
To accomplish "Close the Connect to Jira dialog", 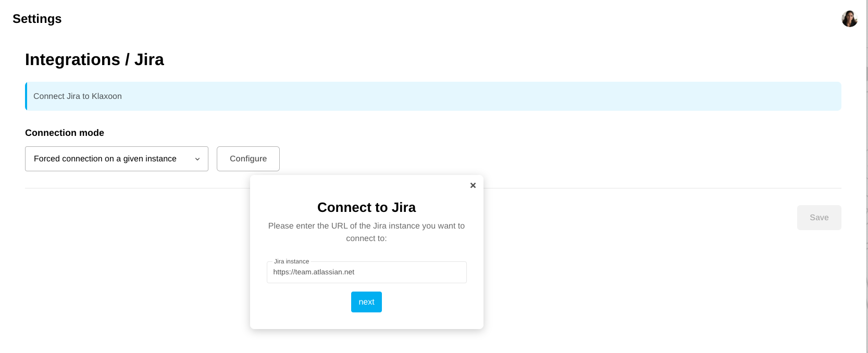I will tap(473, 185).
